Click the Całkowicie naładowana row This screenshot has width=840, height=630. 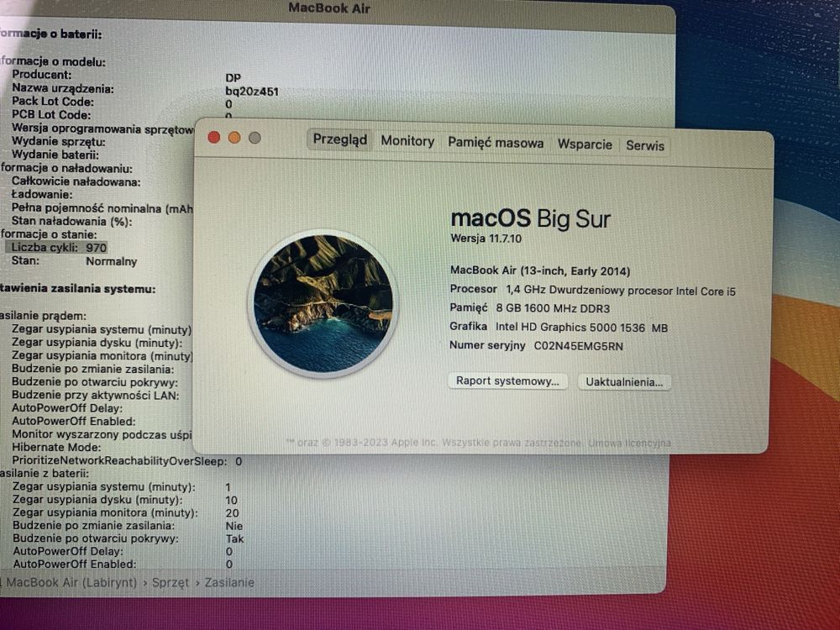pyautogui.click(x=76, y=182)
